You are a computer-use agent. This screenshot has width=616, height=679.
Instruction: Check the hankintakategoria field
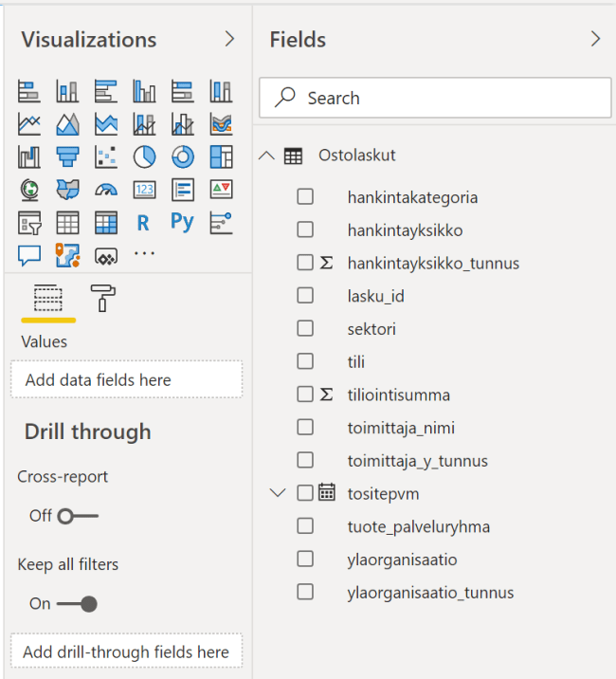pyautogui.click(x=305, y=197)
